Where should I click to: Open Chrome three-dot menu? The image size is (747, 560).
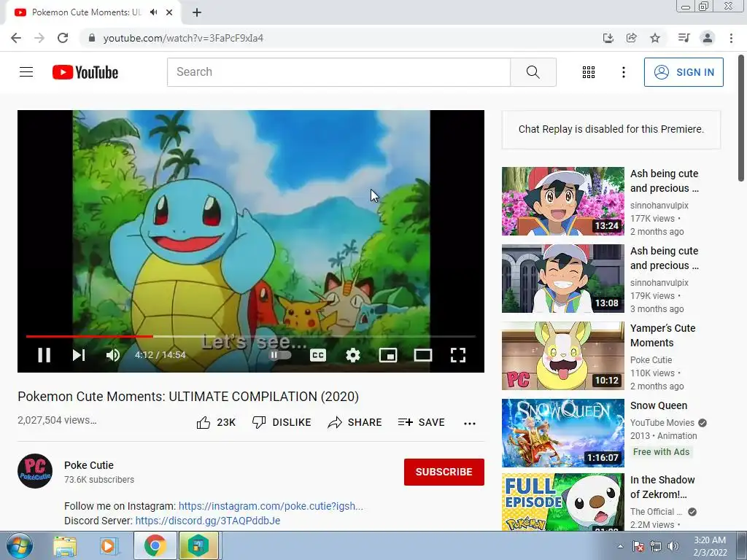coord(731,38)
